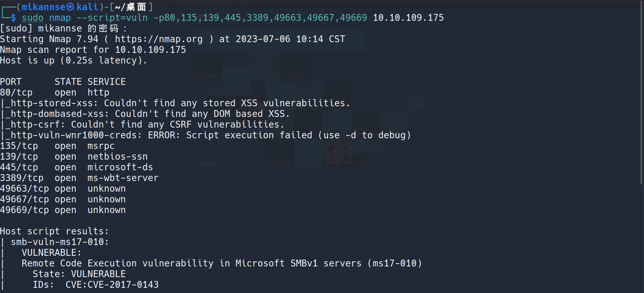Click the http-stored-xss result line
Screen dimensions: 644x293
(x=176, y=103)
